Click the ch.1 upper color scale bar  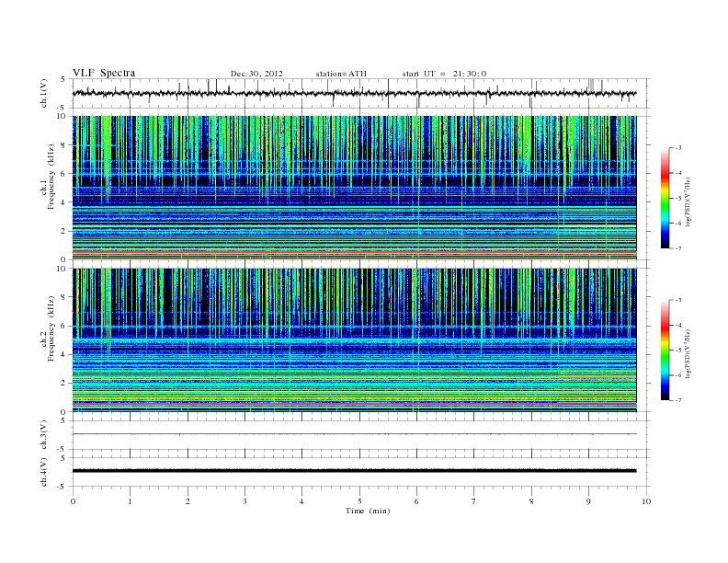(665, 198)
